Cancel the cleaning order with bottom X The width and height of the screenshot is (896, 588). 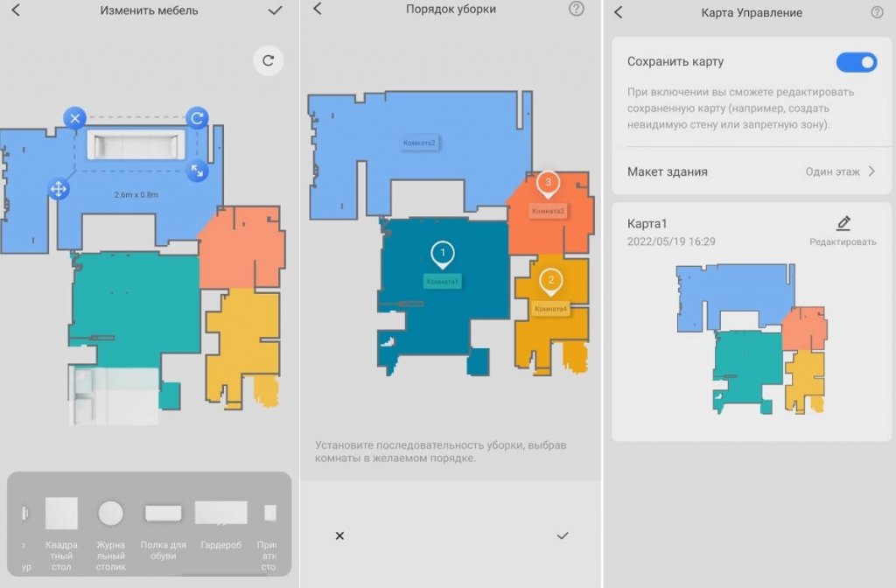click(339, 535)
